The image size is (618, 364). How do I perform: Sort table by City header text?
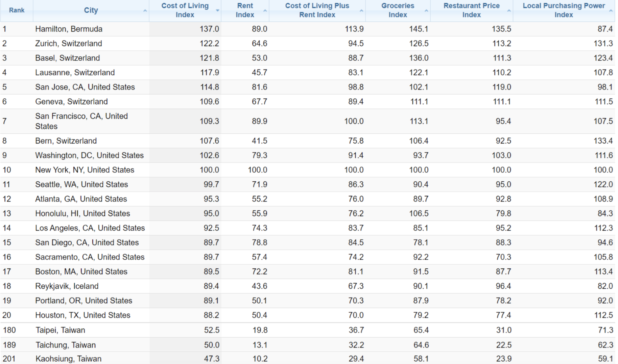91,10
